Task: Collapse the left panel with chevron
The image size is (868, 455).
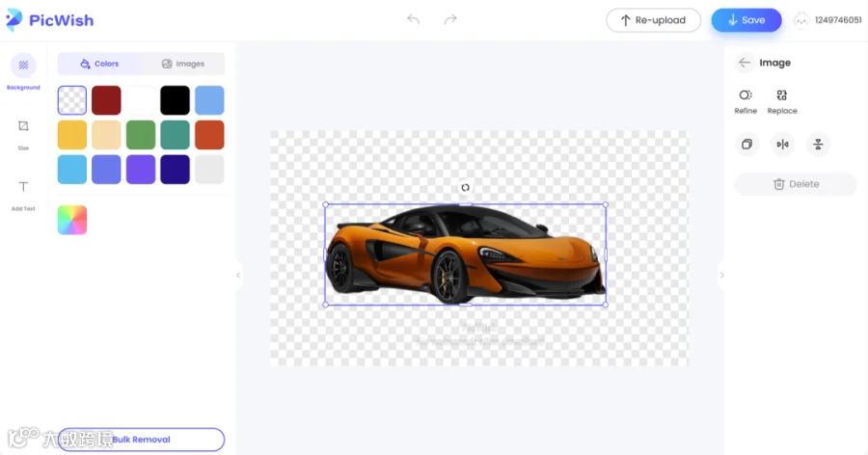Action: [238, 275]
